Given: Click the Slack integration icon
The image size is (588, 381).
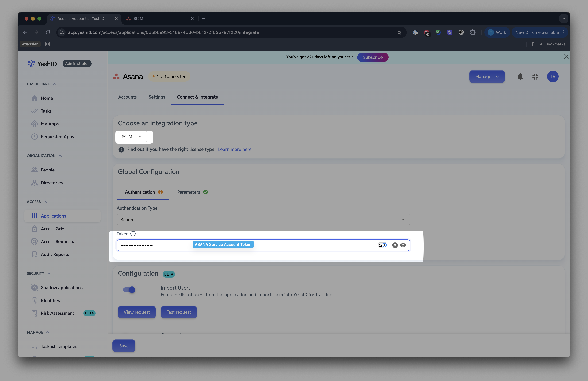Looking at the screenshot, I should (x=535, y=77).
